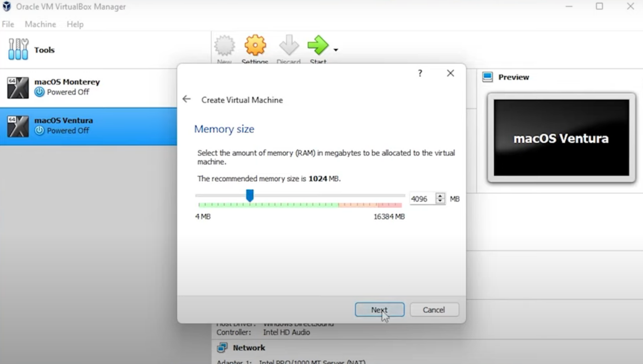Click the Create Virtual Machine title text

[x=242, y=100]
